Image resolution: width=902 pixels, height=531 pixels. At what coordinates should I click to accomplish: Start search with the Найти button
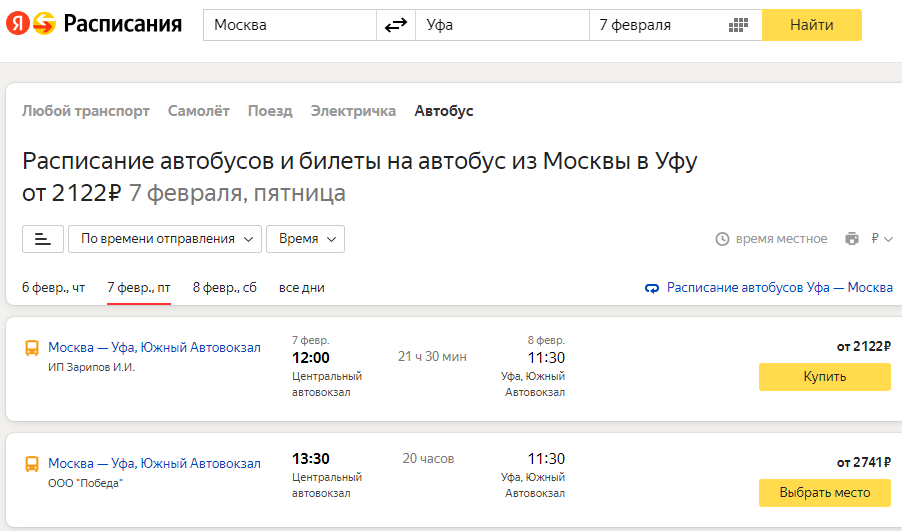point(812,25)
